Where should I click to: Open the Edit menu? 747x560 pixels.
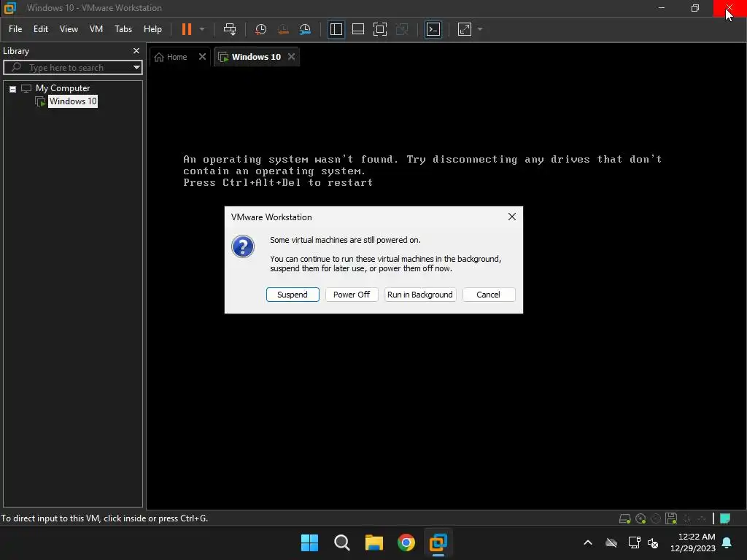[41, 29]
